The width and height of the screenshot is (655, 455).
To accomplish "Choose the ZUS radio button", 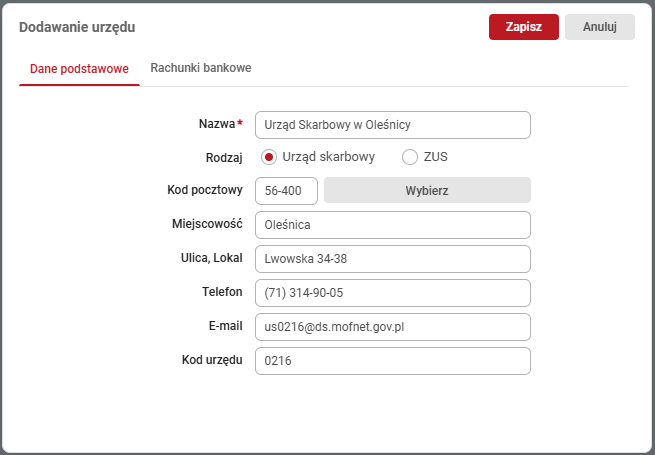I will [x=409, y=157].
